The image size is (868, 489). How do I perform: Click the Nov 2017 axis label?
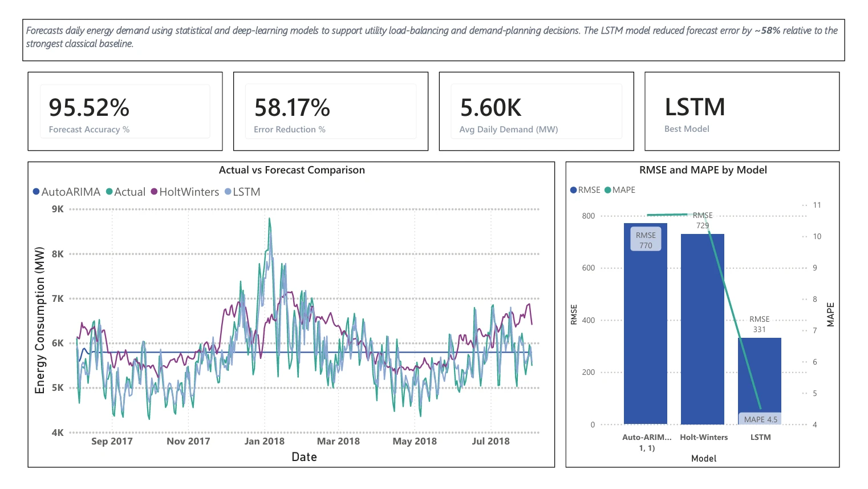188,441
